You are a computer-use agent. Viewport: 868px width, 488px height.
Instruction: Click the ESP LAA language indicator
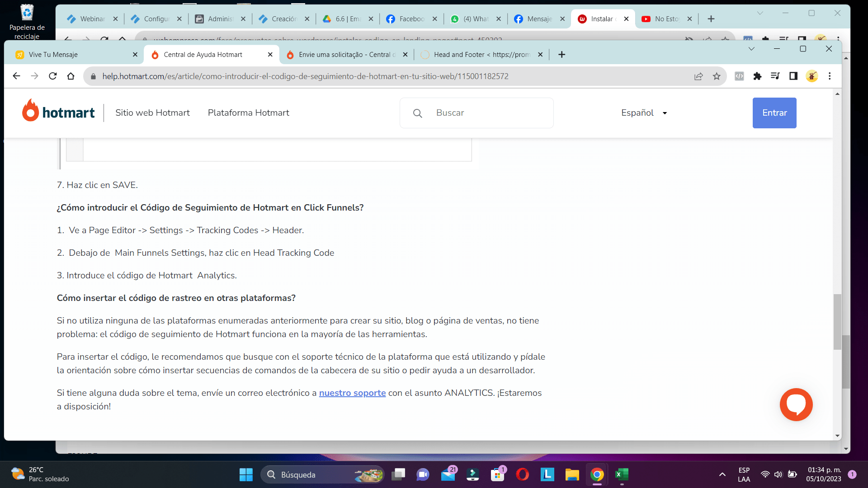(x=744, y=474)
